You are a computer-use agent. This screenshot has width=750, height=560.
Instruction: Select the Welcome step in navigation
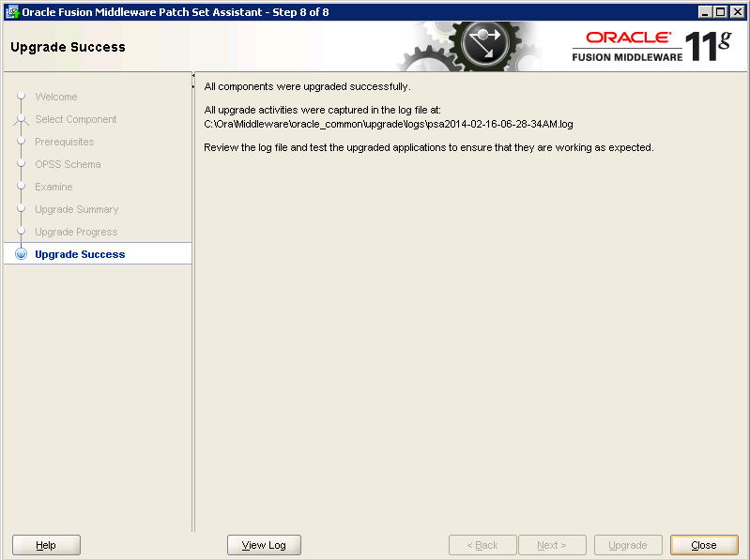click(x=56, y=97)
